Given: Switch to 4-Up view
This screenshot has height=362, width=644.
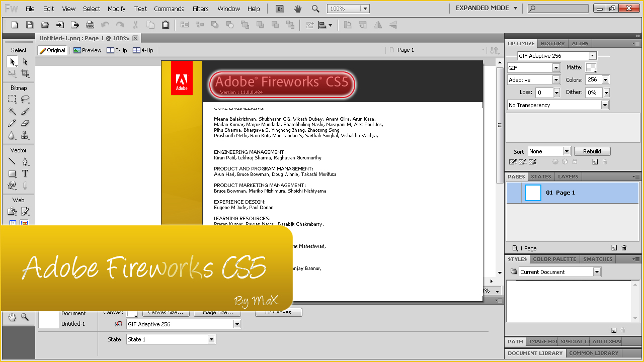Looking at the screenshot, I should click(x=143, y=50).
